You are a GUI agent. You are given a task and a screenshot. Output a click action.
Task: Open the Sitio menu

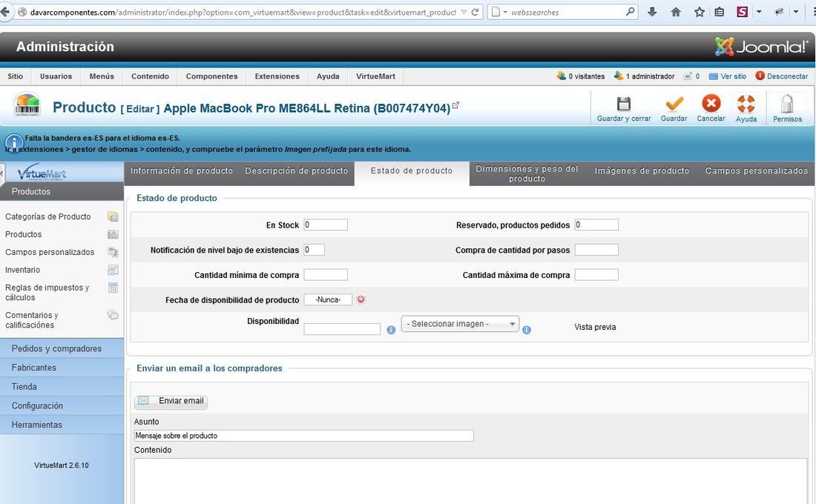pos(15,76)
